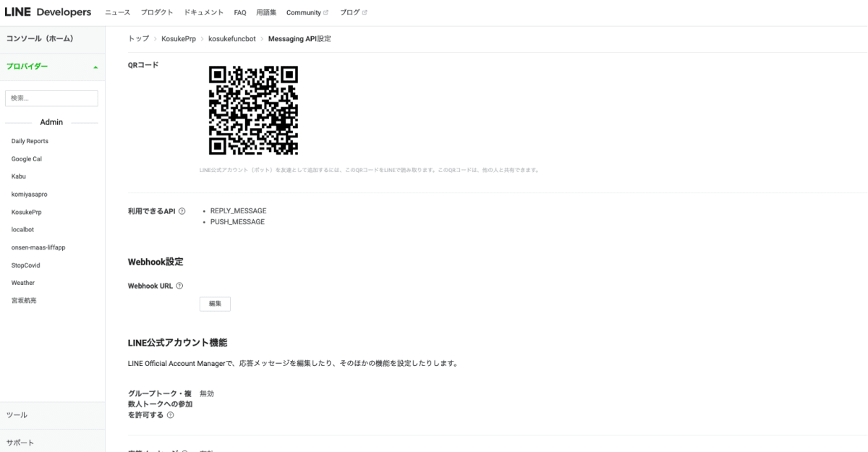
Task: Select the localbot provider
Action: [x=23, y=229]
